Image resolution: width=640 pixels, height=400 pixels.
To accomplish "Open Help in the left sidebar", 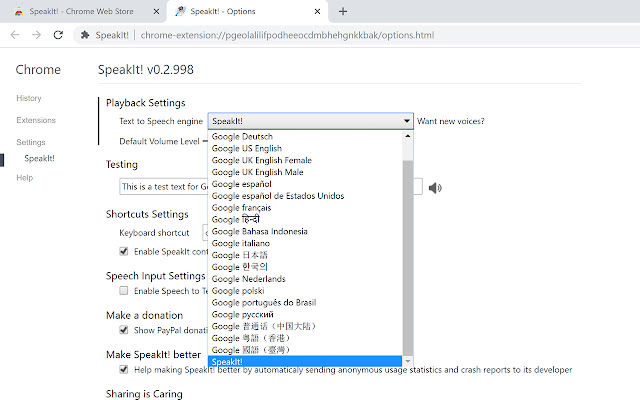I will pyautogui.click(x=24, y=177).
